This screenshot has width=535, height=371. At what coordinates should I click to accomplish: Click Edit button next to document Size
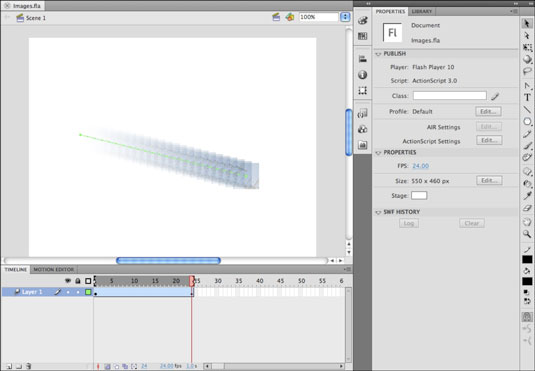pyautogui.click(x=489, y=181)
